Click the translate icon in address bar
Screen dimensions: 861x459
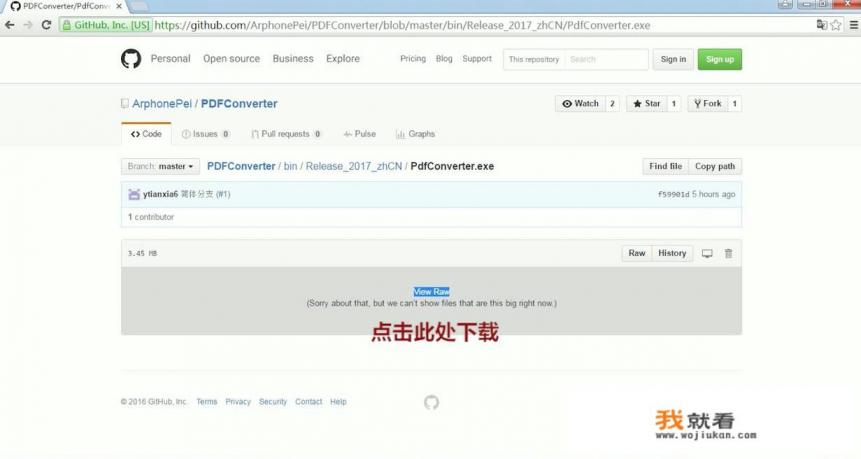[821, 25]
